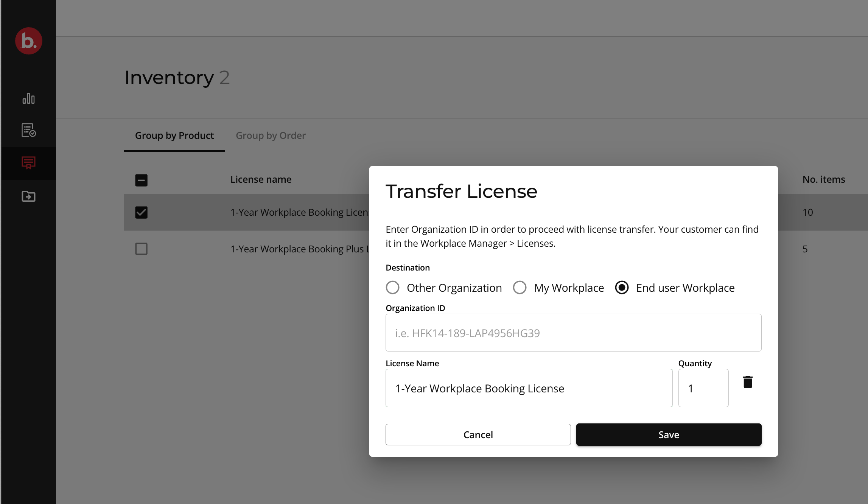Click the red b. logo icon
868x504 pixels.
29,41
